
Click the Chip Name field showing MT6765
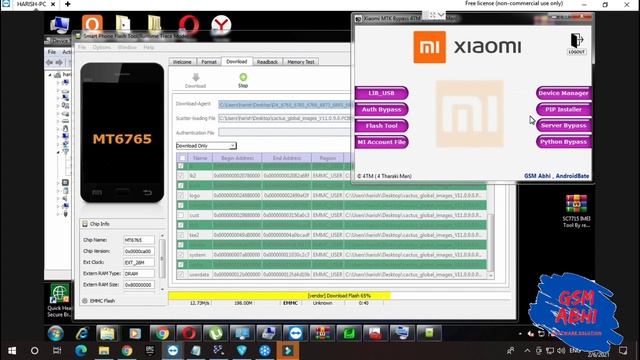point(139,240)
